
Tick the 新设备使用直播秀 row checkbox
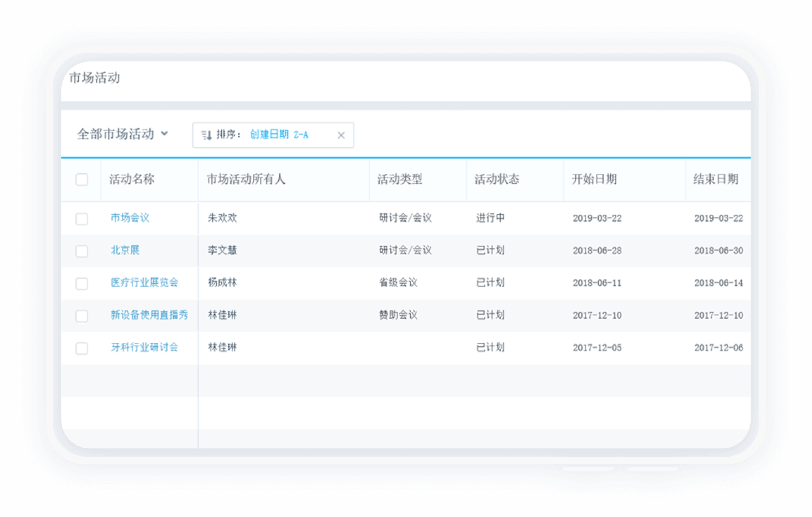[82, 316]
